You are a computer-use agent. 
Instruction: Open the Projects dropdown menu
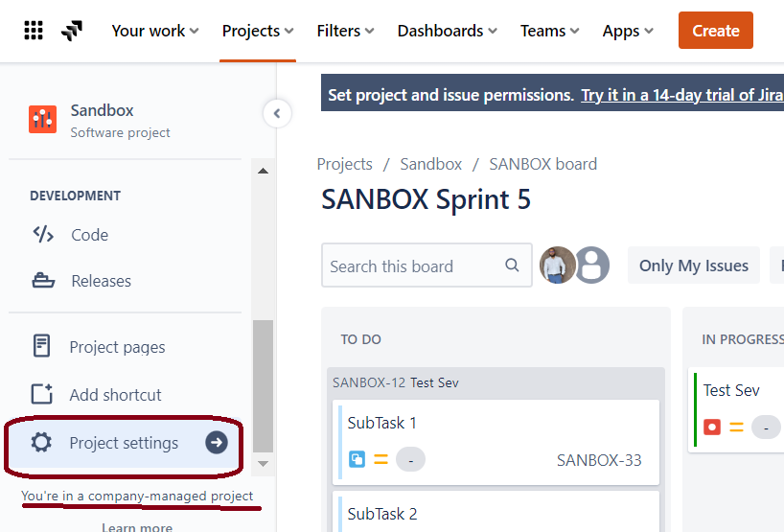pyautogui.click(x=258, y=31)
